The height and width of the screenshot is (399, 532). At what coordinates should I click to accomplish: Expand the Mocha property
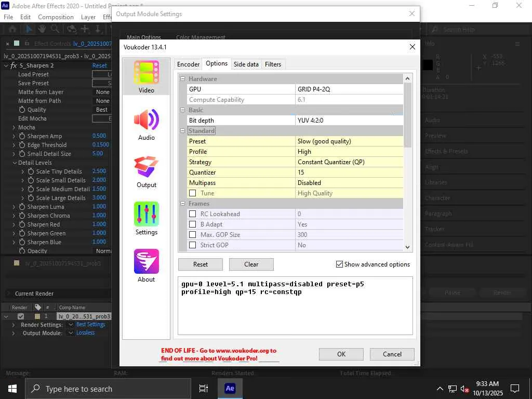pyautogui.click(x=14, y=127)
